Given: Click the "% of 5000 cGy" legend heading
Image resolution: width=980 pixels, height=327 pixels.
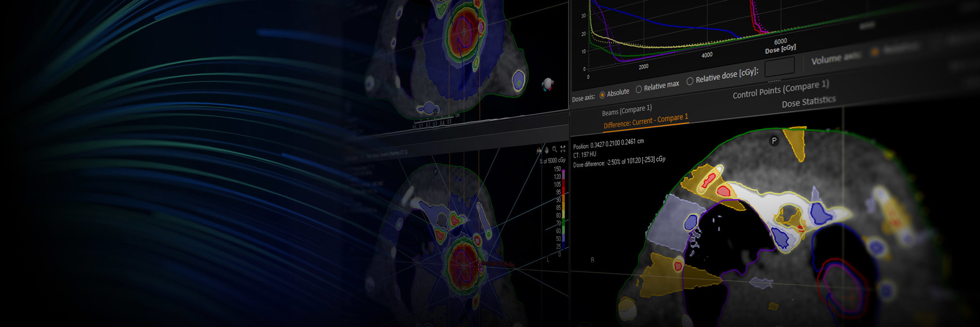Looking at the screenshot, I should click(x=553, y=161).
